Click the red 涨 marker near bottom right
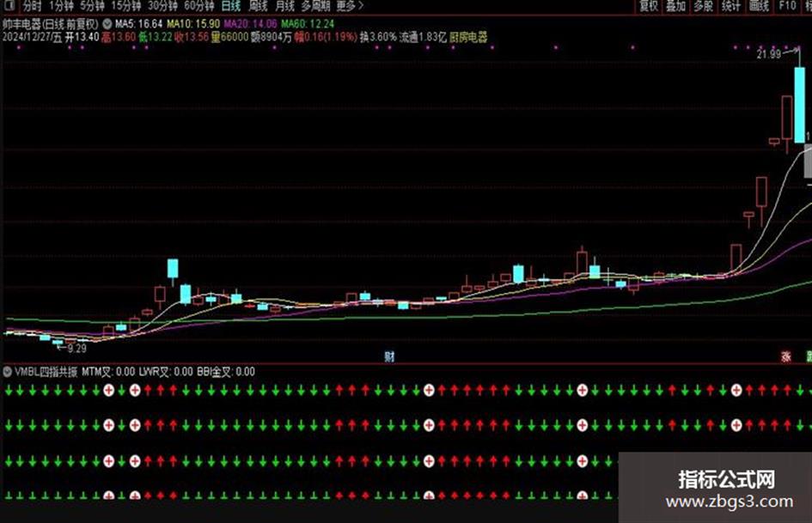Viewport: 812px width, 523px height. 786,356
